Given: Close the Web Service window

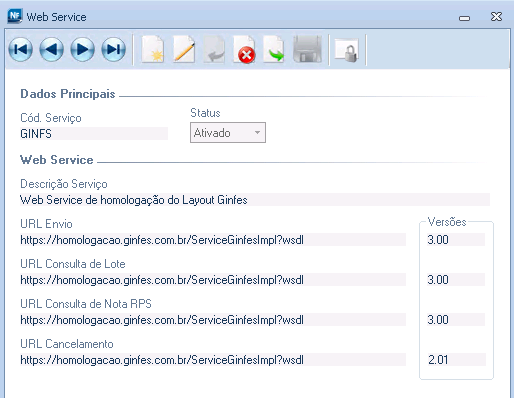Looking at the screenshot, I should [x=496, y=17].
